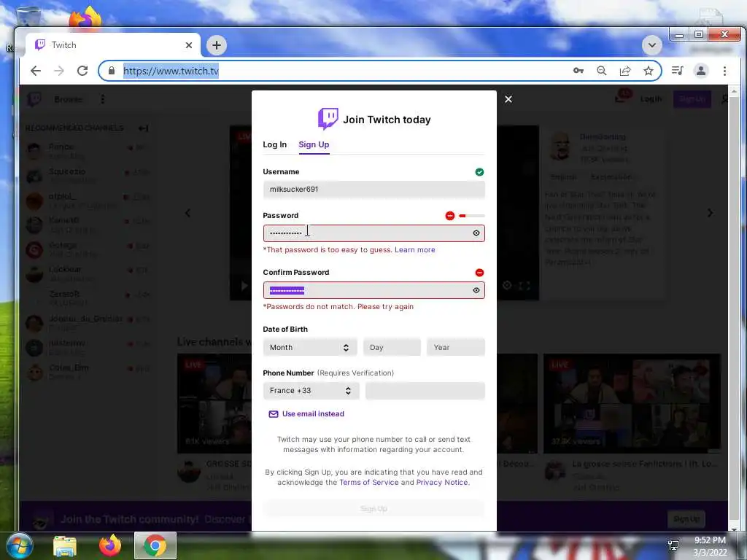Click Sign Up in the bottom community banner
The width and height of the screenshot is (747, 560).
tap(686, 519)
